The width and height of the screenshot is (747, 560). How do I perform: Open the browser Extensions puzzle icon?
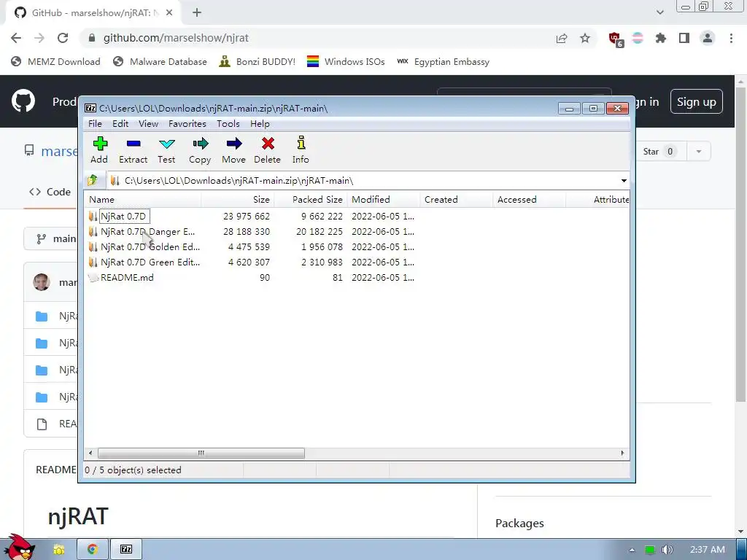[661, 38]
